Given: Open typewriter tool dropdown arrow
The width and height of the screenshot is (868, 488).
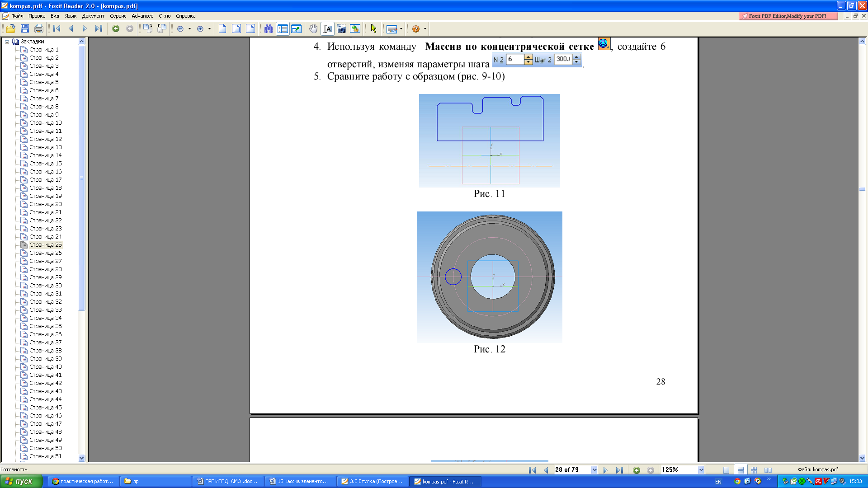Looking at the screenshot, I should point(401,29).
